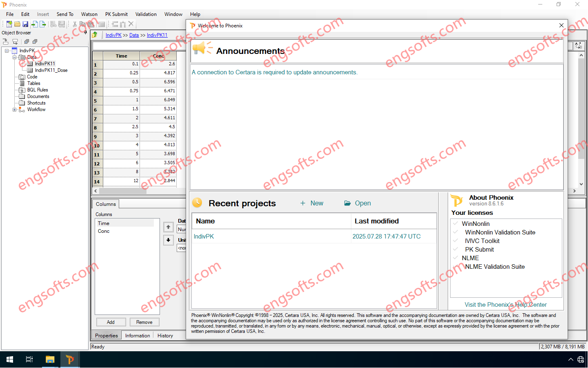Move the column up with the arrow button

[x=168, y=227]
